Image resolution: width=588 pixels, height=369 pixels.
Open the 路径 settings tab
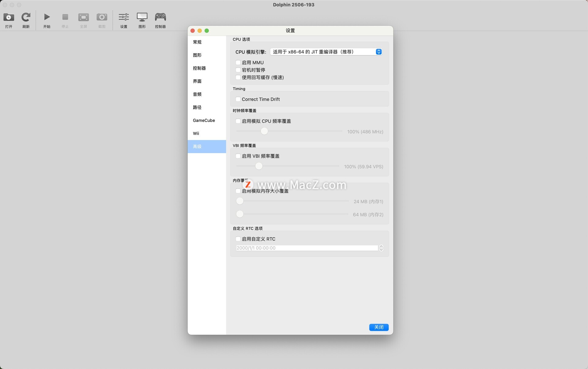(207, 107)
